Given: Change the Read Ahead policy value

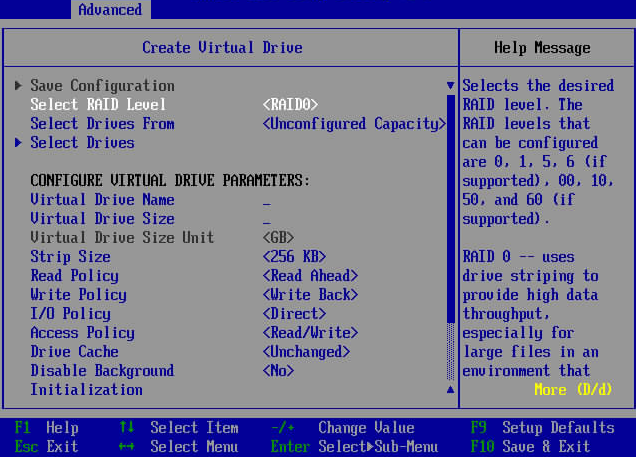Looking at the screenshot, I should pos(310,276).
